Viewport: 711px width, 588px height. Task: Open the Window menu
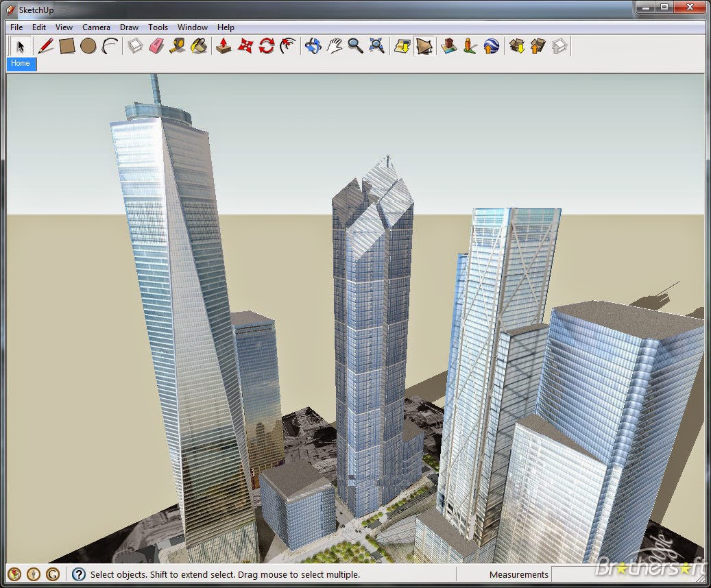(192, 27)
